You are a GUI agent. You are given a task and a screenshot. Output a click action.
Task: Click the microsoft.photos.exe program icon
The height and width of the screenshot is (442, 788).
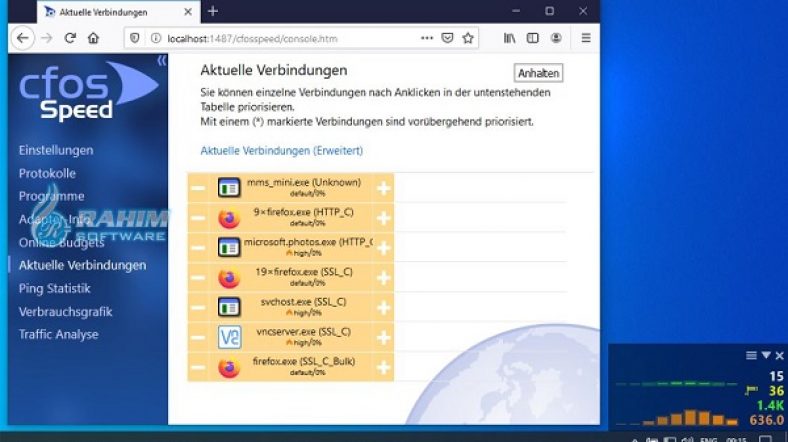(x=229, y=248)
